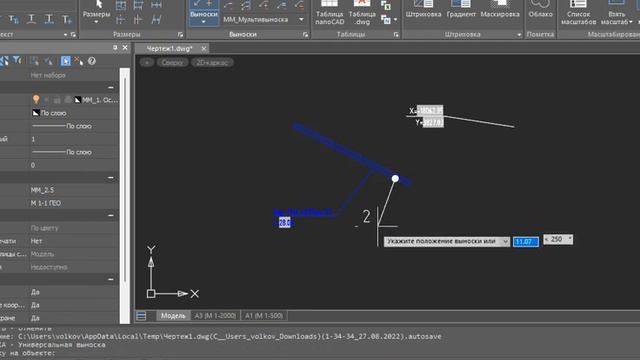Click the highlighted select-objects icon in properties toolbar
Image resolution: width=640 pixels, height=360 pixels.
(x=65, y=61)
